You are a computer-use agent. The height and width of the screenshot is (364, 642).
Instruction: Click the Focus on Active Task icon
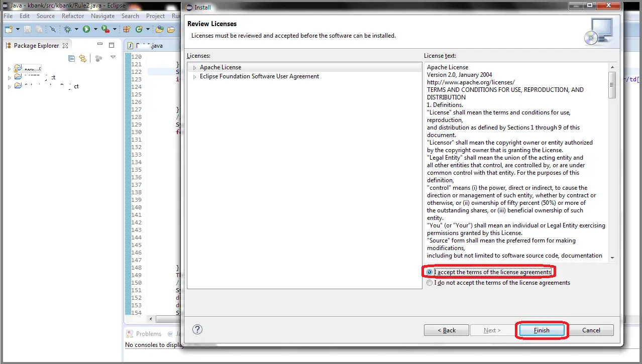pos(98,58)
